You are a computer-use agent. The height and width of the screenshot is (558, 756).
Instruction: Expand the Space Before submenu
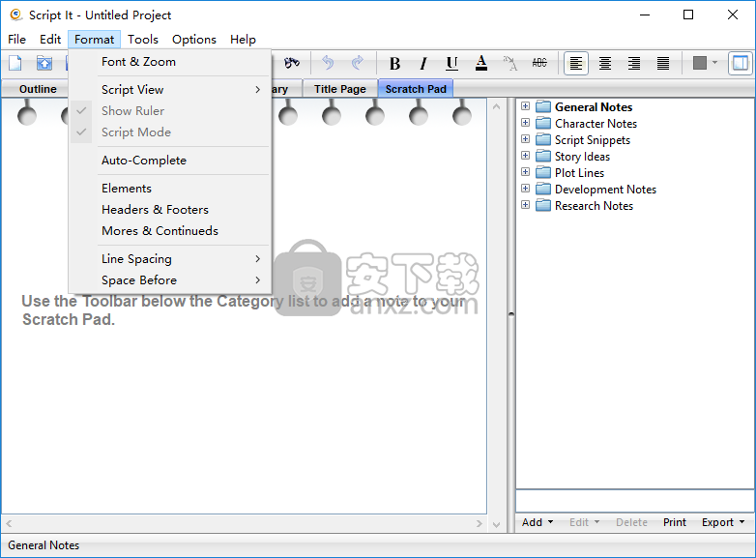coord(171,280)
